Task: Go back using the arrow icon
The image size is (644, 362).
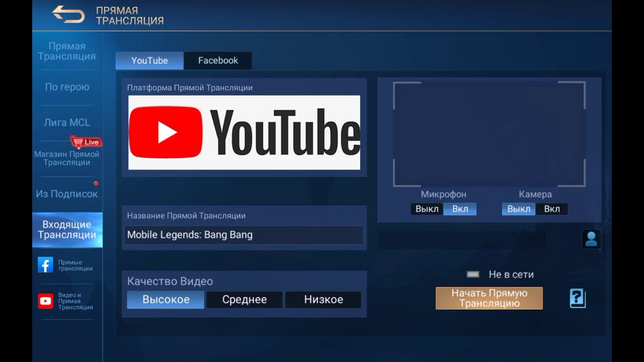Action: coord(69,14)
